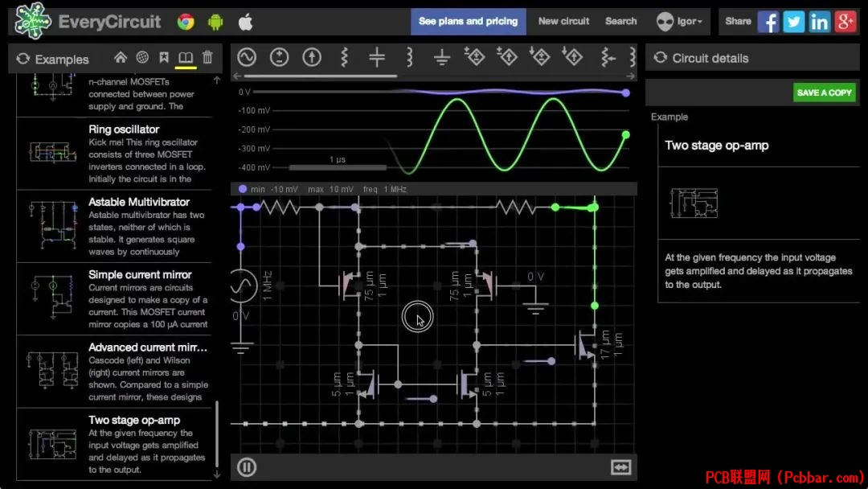
Task: Select the ground component in toolbar
Action: (x=442, y=57)
